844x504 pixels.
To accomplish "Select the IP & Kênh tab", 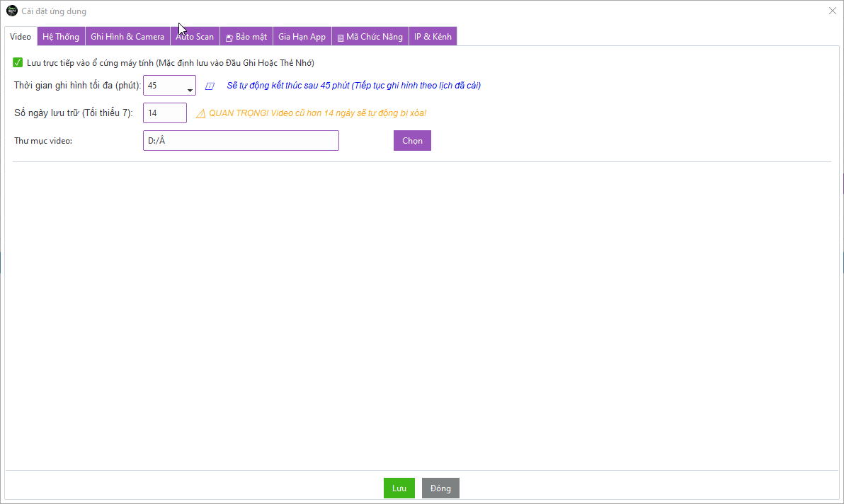I will [433, 37].
